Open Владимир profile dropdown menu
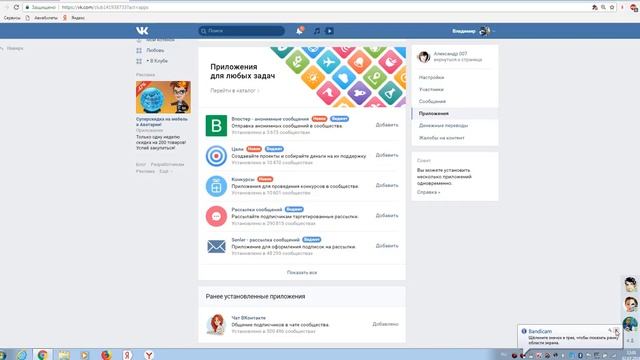 coord(473,31)
